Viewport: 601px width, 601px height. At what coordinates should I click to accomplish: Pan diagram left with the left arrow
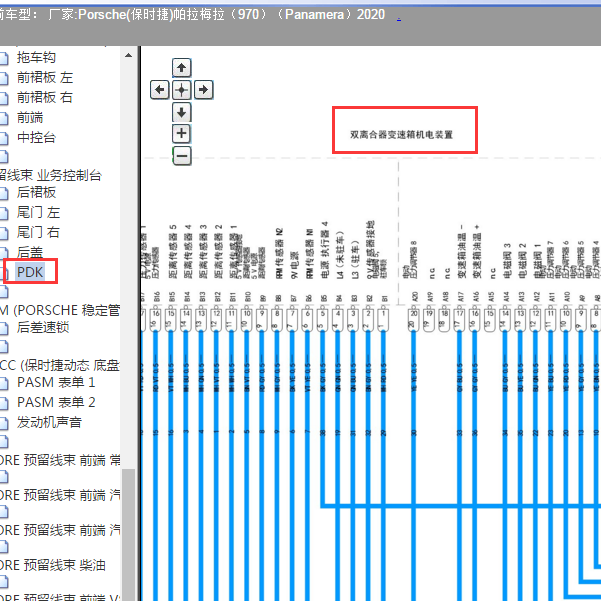tap(159, 90)
